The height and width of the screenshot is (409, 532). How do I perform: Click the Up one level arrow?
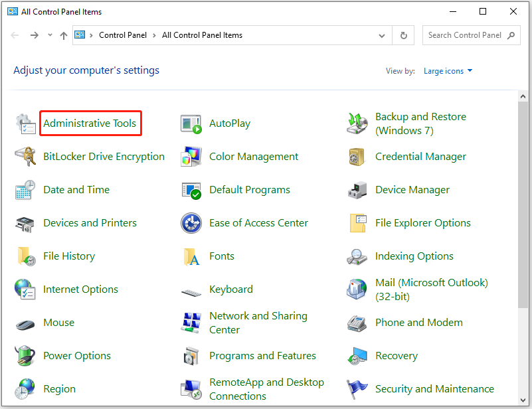(x=64, y=35)
